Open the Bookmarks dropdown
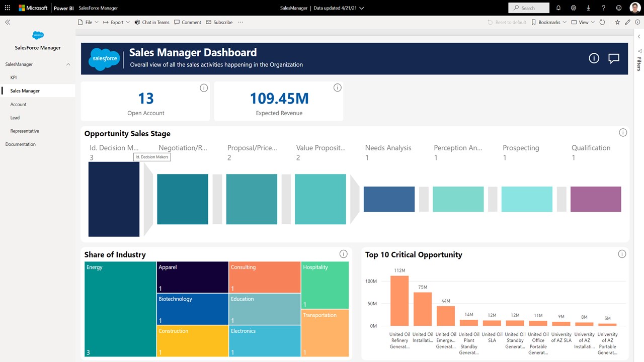Image resolution: width=644 pixels, height=362 pixels. pos(549,22)
